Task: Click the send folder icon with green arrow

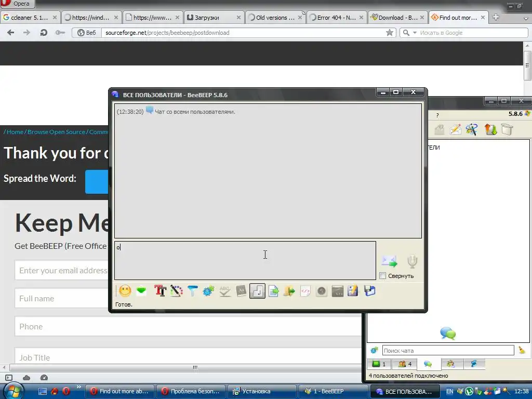Action: tap(289, 291)
